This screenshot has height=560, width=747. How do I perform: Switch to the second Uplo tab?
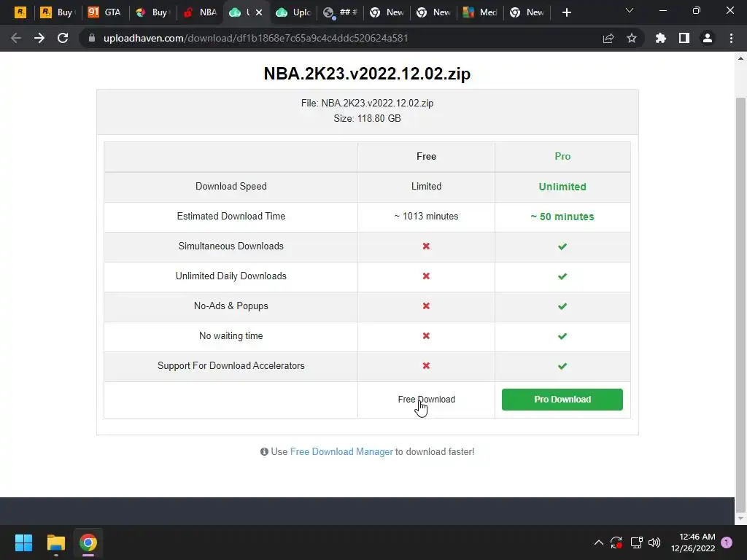[x=294, y=12]
